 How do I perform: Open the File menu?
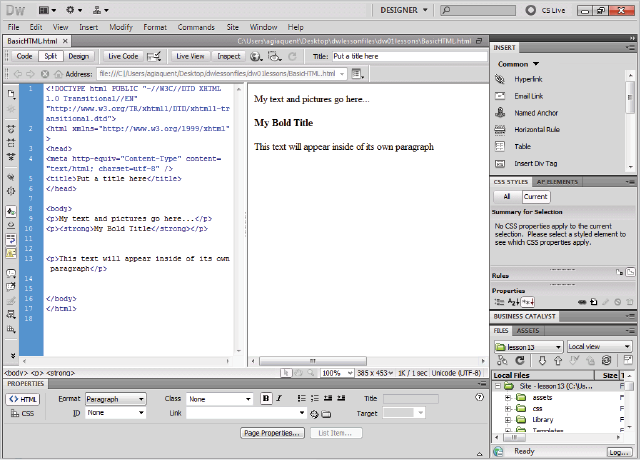13,27
